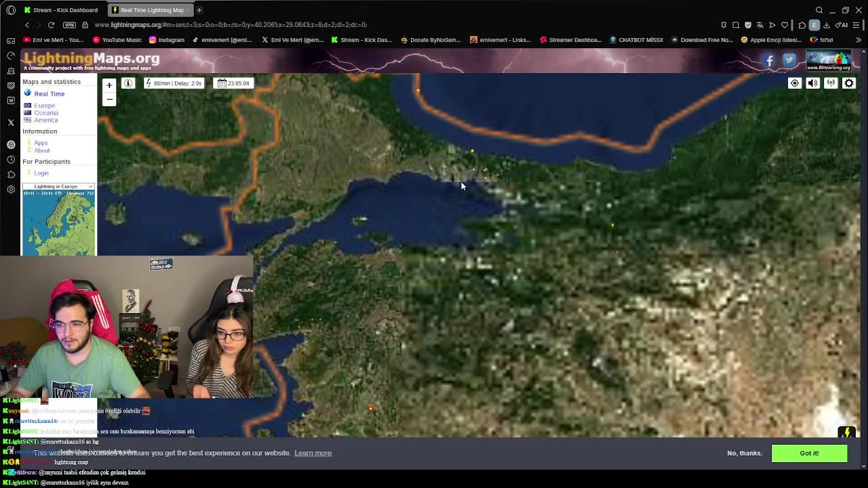Open X Twitter in browser sidebar
Image resolution: width=868 pixels, height=488 pixels.
tap(11, 123)
